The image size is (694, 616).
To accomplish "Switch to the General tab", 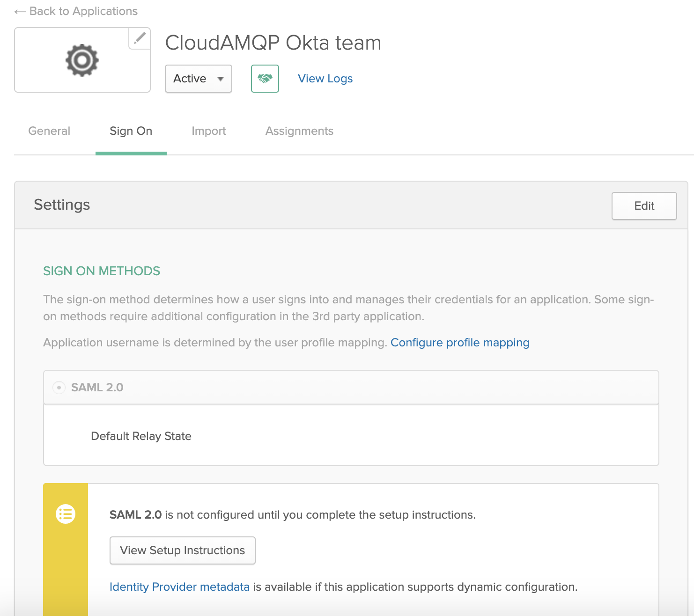I will click(x=49, y=131).
